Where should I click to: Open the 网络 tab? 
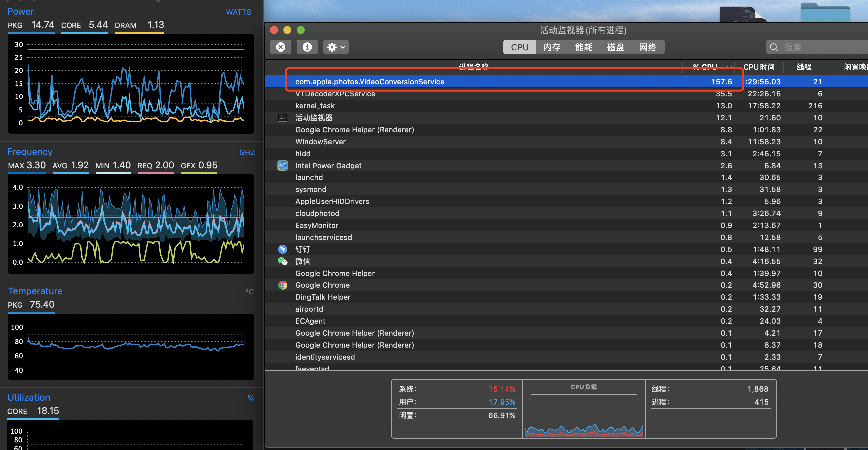[647, 47]
